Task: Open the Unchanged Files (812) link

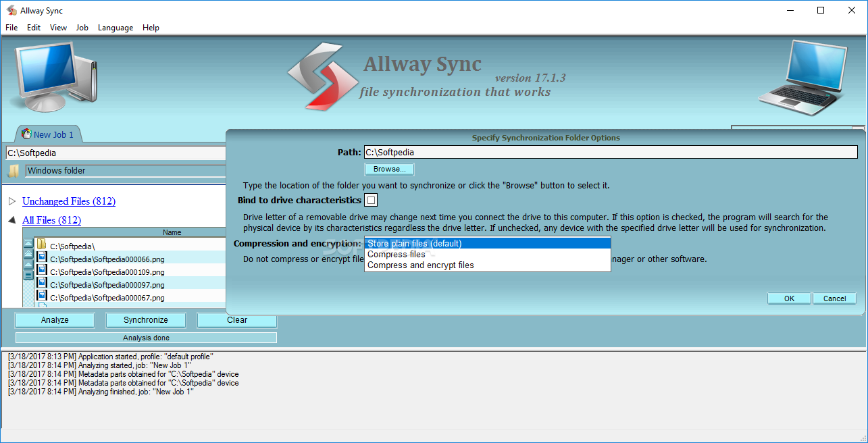Action: tap(69, 201)
